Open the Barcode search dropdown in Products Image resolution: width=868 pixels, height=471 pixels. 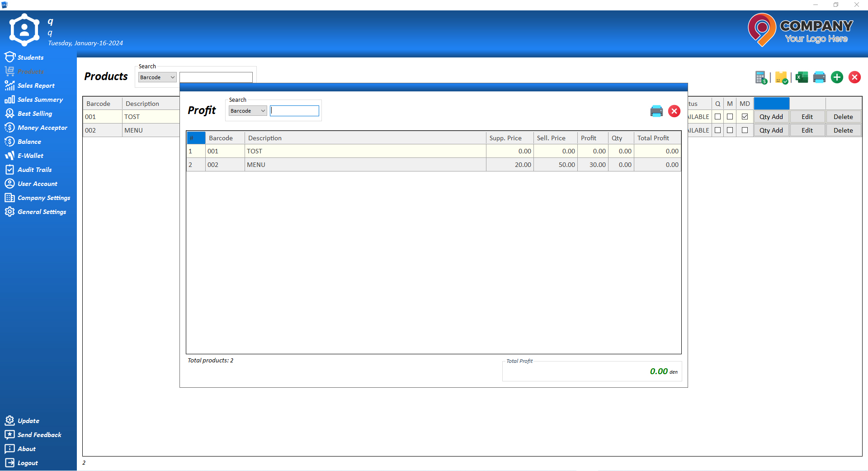coord(157,77)
